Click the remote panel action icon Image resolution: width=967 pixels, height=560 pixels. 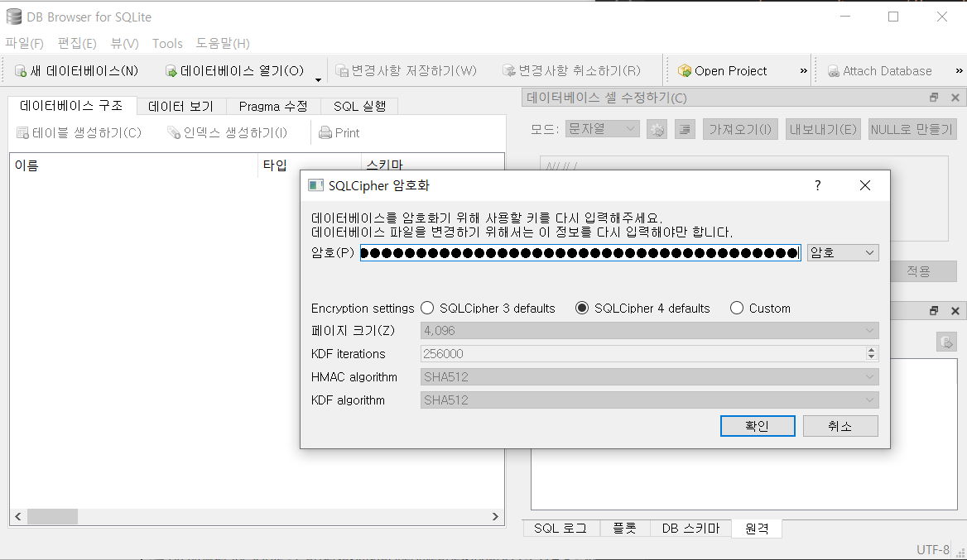tap(946, 342)
